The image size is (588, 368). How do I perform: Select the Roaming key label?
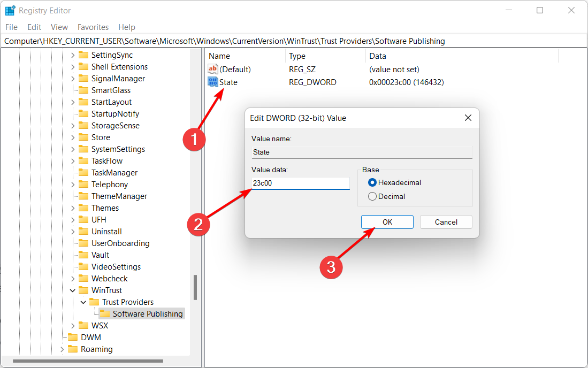click(x=96, y=349)
